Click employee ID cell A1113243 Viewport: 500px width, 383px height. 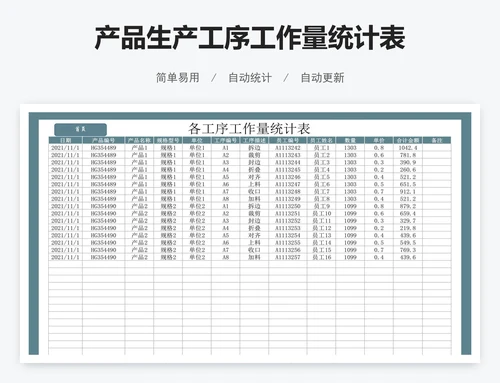click(x=288, y=155)
